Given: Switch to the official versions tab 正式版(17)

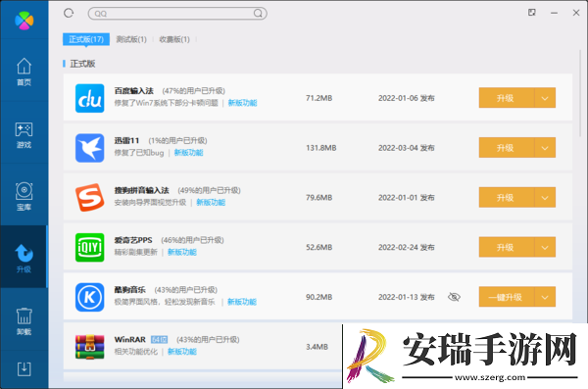Looking at the screenshot, I should tap(86, 39).
